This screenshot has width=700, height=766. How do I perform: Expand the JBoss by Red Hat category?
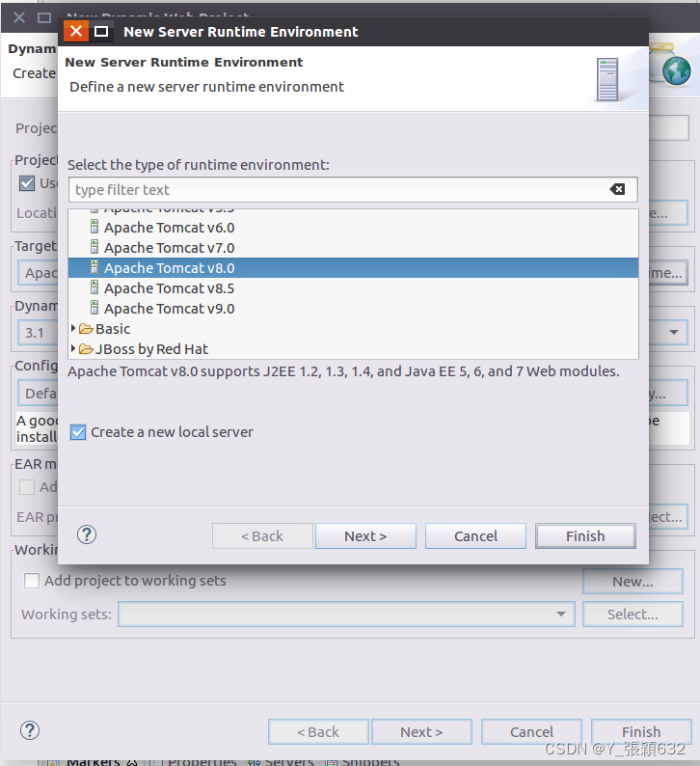click(x=73, y=348)
